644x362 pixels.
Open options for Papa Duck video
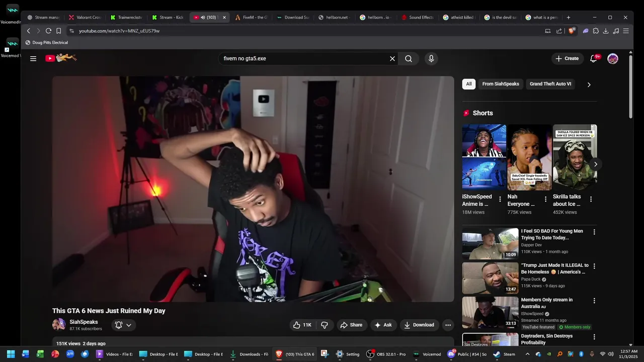pos(594,266)
